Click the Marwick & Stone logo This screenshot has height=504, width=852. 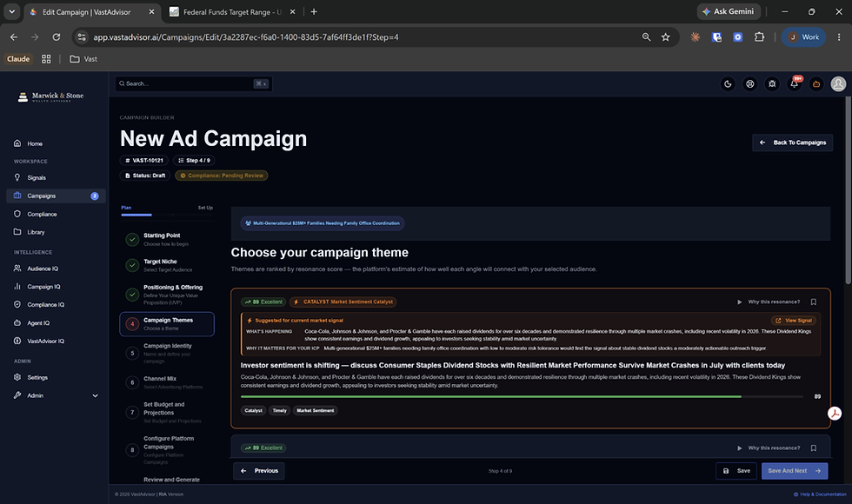[x=50, y=96]
